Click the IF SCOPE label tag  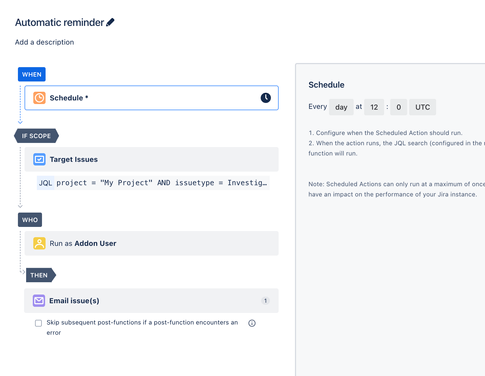(x=36, y=136)
